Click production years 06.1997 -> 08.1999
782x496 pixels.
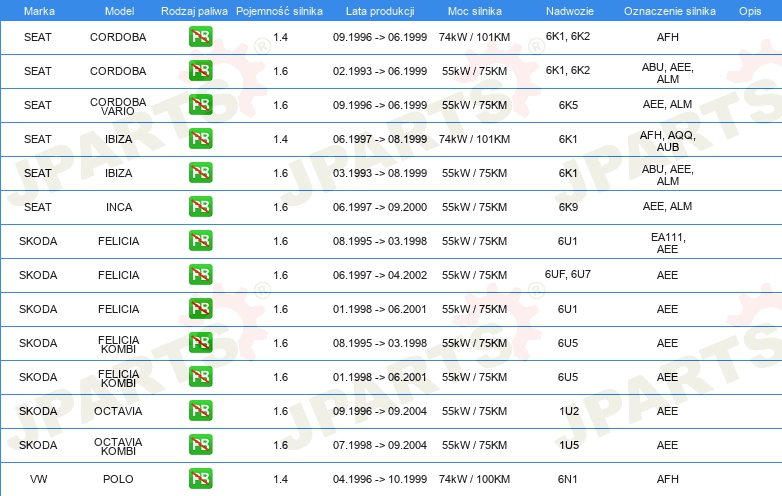tap(380, 139)
